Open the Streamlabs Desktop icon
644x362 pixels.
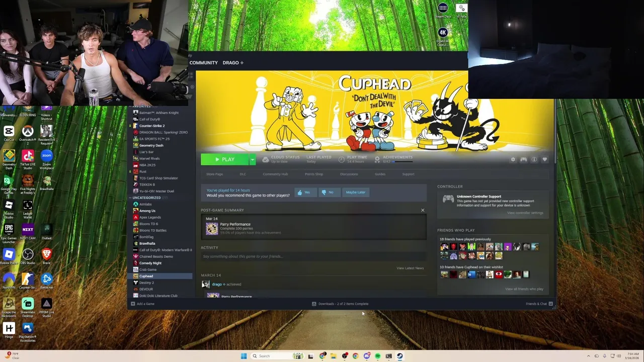click(28, 308)
